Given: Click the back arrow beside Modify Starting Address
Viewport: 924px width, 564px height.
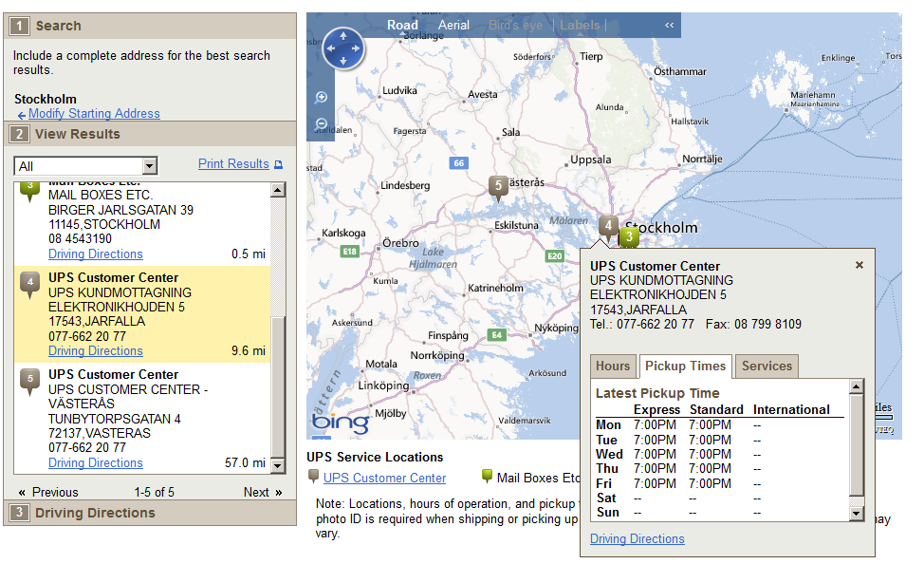Looking at the screenshot, I should point(22,115).
